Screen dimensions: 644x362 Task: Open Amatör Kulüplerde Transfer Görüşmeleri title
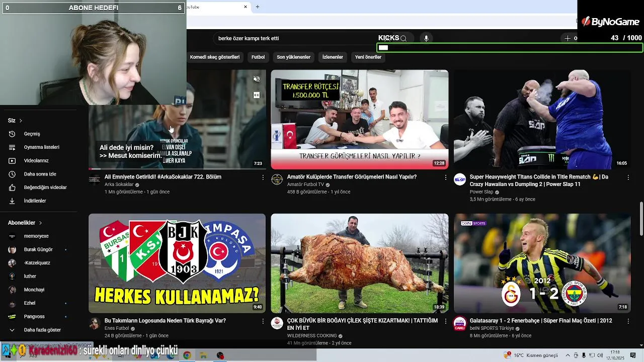coord(352,177)
